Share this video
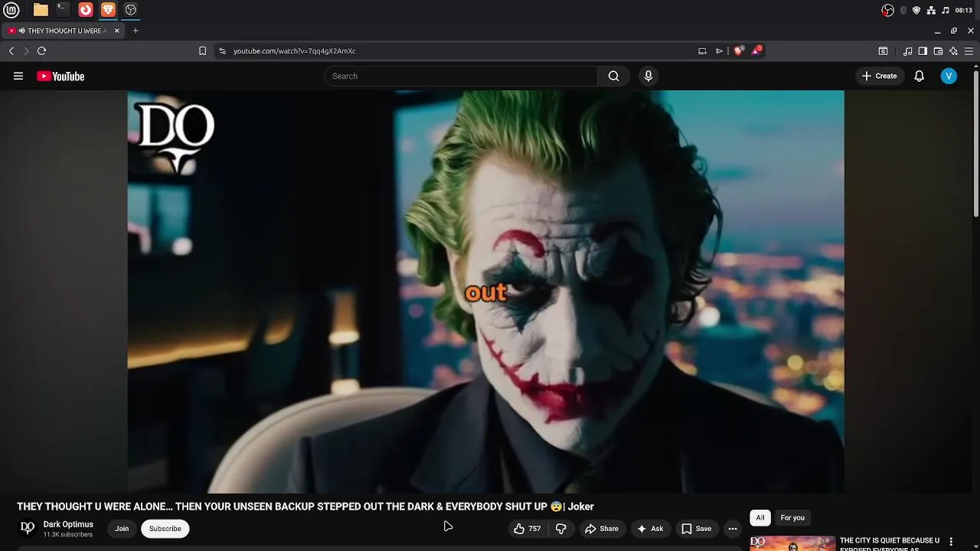The image size is (980, 551). pyautogui.click(x=601, y=529)
